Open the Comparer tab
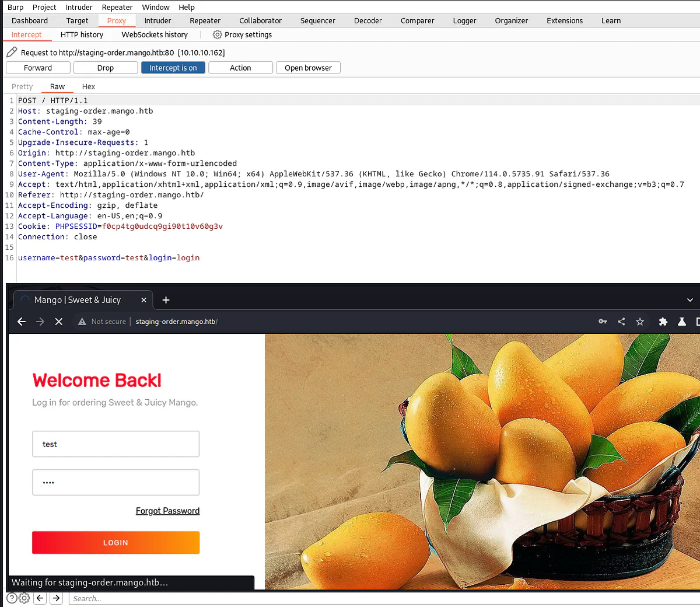Screen dimensions: 700x607 (418, 20)
